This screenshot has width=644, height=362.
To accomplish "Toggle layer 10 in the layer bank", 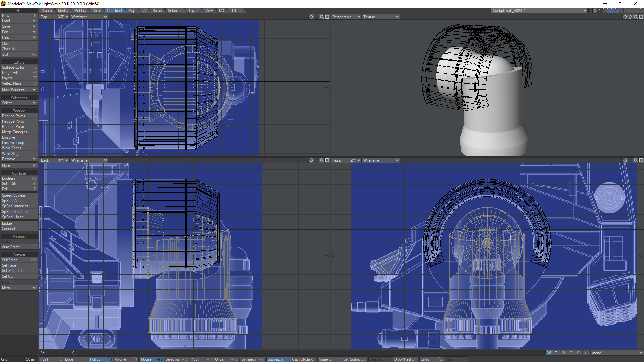I will pyautogui.click(x=642, y=11).
